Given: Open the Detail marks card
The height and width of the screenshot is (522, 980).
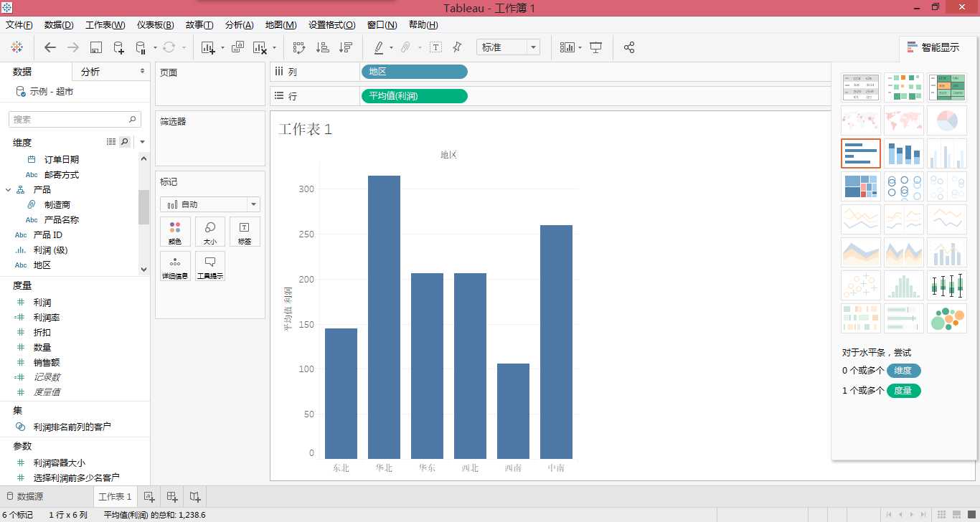Looking at the screenshot, I should pos(175,266).
